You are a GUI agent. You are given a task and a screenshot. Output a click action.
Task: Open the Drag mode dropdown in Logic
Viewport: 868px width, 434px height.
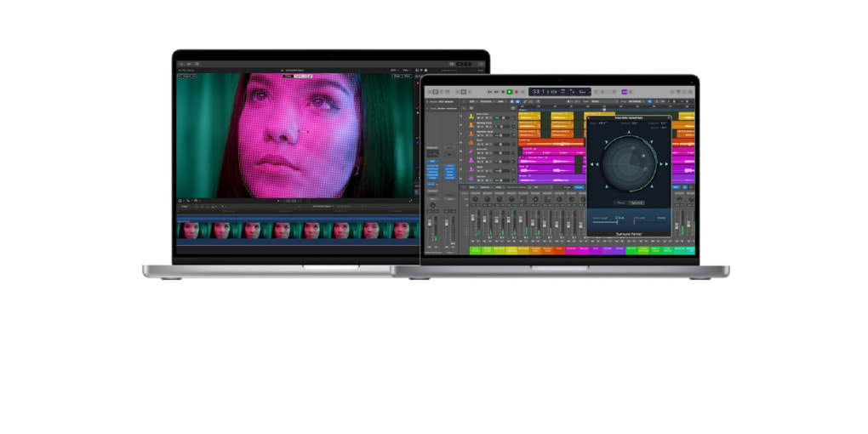637,101
